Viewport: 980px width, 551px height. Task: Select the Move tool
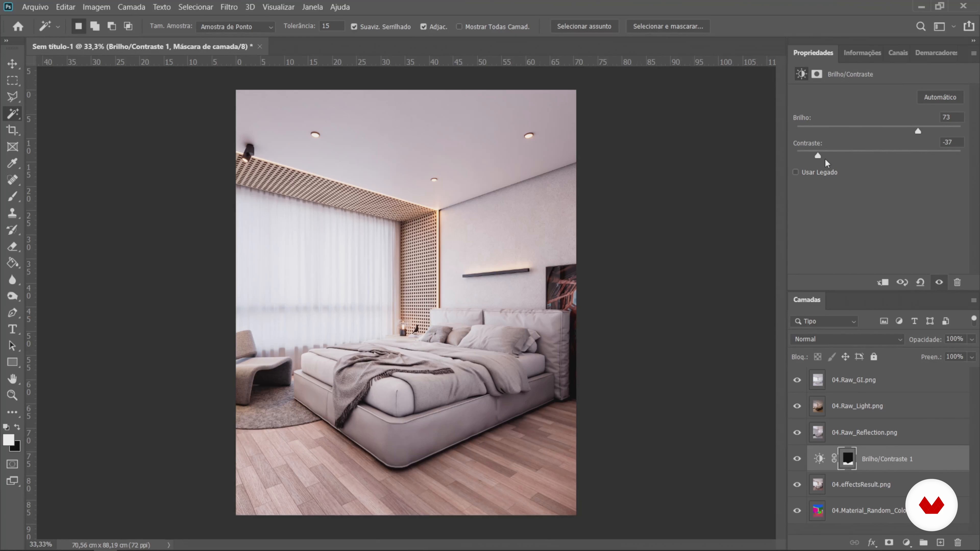[x=12, y=64]
